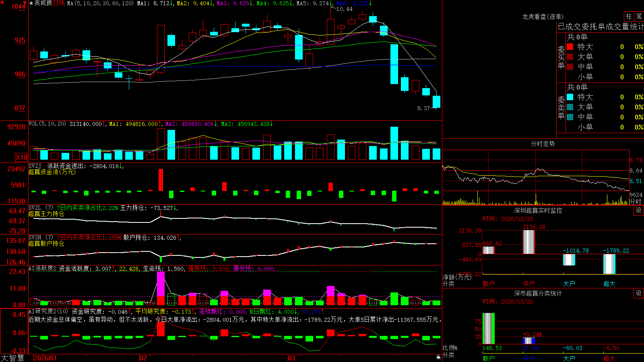The height and width of the screenshot is (362, 644).
Task: Click the 深市超赢分类统计 panel title
Action: pyautogui.click(x=538, y=293)
